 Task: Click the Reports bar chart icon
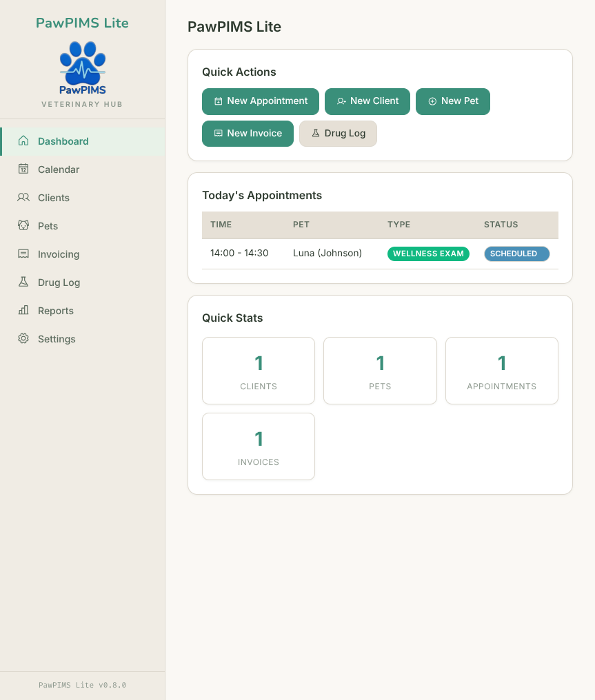click(23, 310)
